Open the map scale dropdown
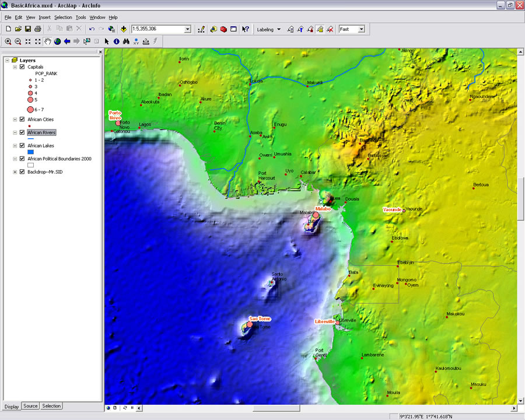The width and height of the screenshot is (525, 420). pos(187,29)
